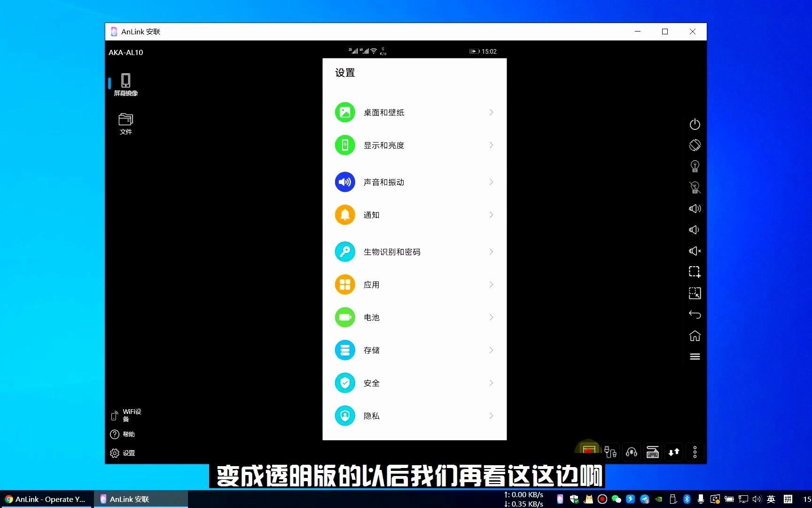The height and width of the screenshot is (508, 812).
Task: Open 声音和振动 settings entry
Action: pyautogui.click(x=414, y=182)
